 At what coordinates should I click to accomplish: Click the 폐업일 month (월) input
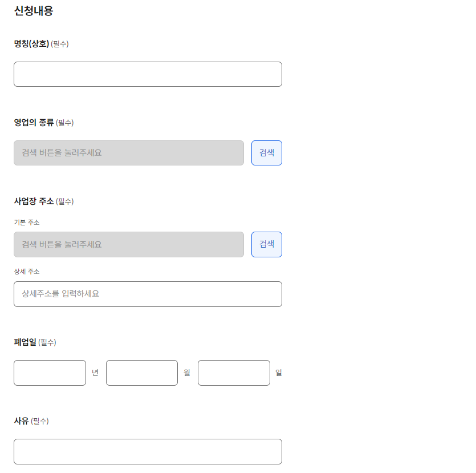(x=142, y=373)
